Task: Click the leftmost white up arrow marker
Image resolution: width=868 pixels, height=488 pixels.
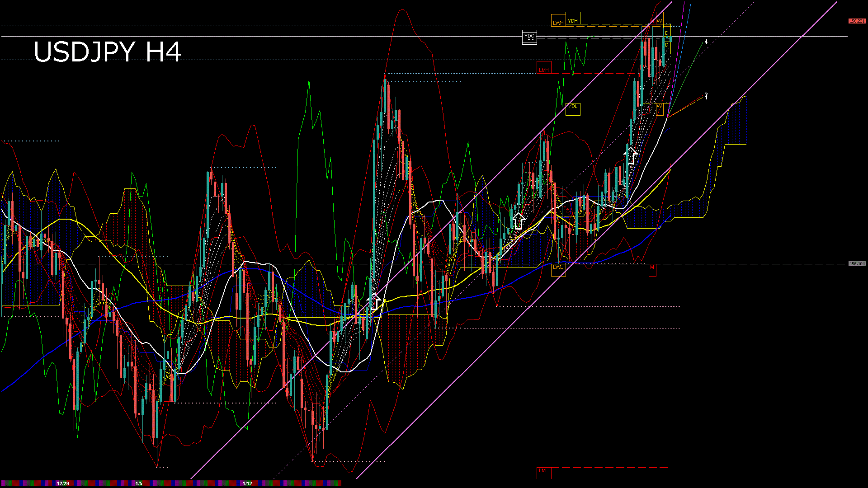Action: click(x=374, y=301)
